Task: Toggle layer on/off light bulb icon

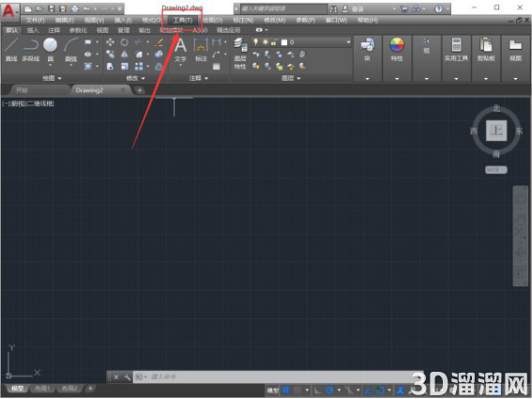Action: click(x=255, y=42)
